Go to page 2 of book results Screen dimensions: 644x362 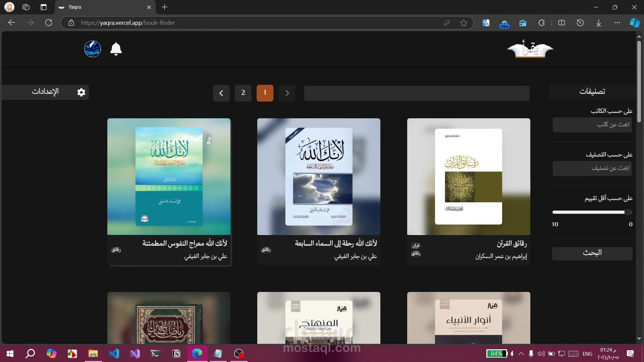(243, 93)
